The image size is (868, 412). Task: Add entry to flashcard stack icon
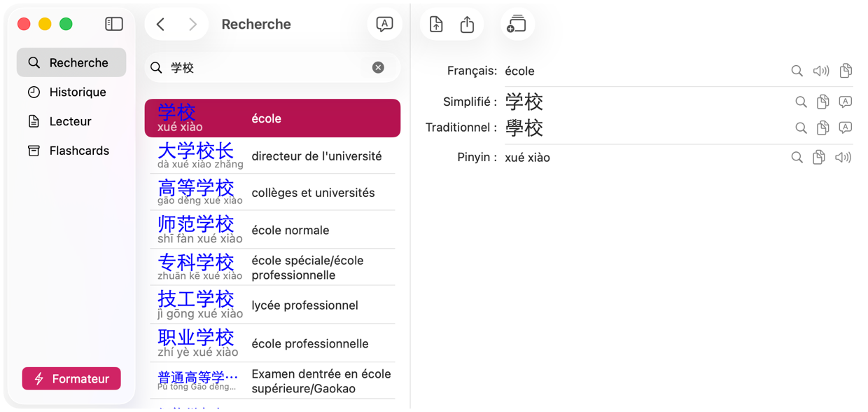click(517, 25)
